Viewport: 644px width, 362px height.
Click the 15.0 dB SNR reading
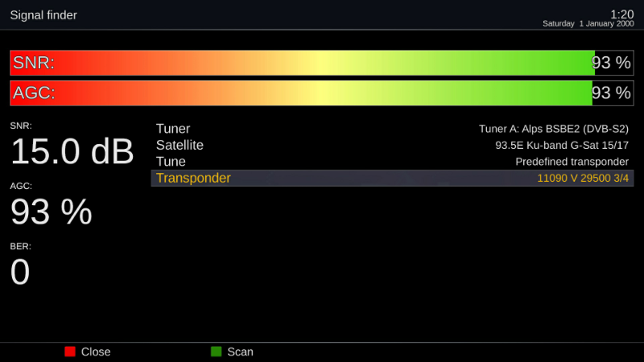pyautogui.click(x=72, y=152)
